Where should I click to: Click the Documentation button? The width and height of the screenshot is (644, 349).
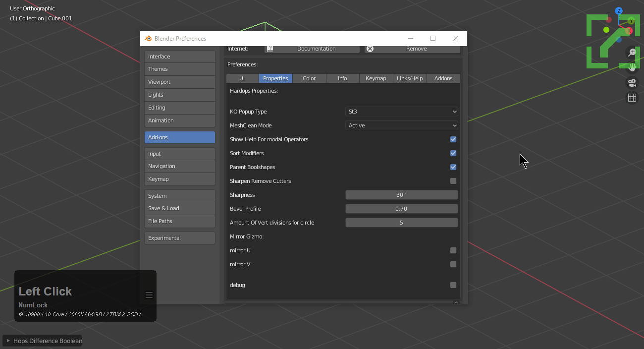coord(313,49)
